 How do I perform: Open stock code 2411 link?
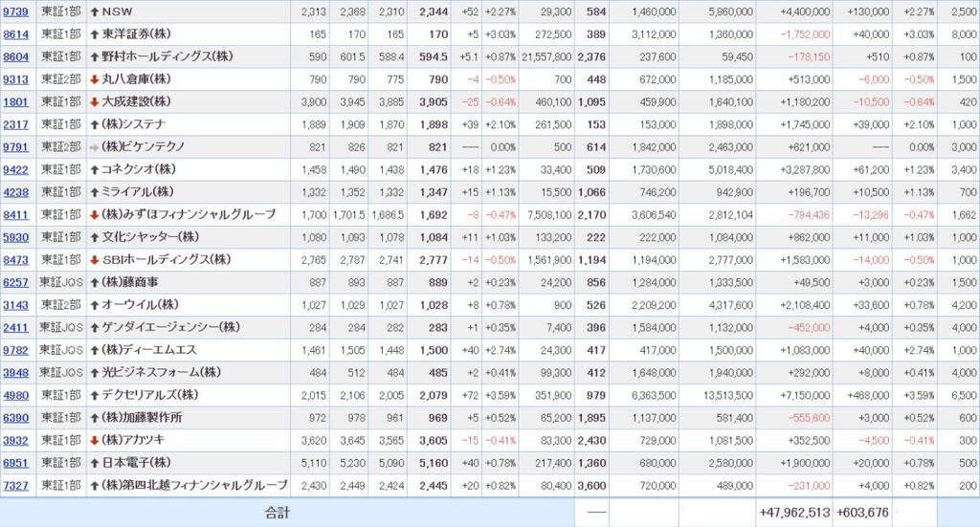click(15, 327)
